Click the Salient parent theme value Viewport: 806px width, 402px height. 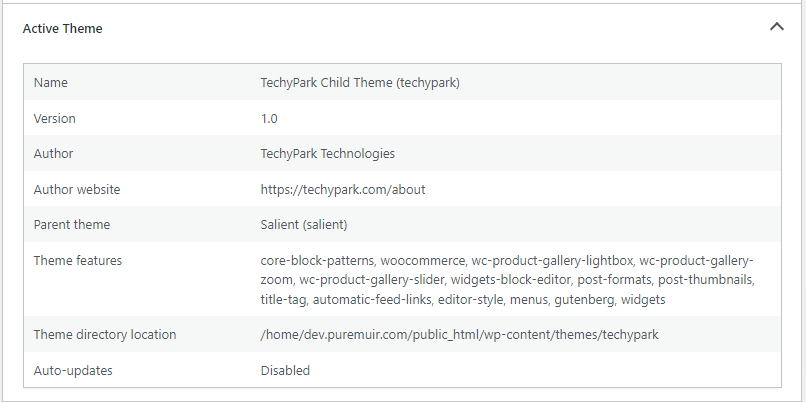tap(304, 225)
